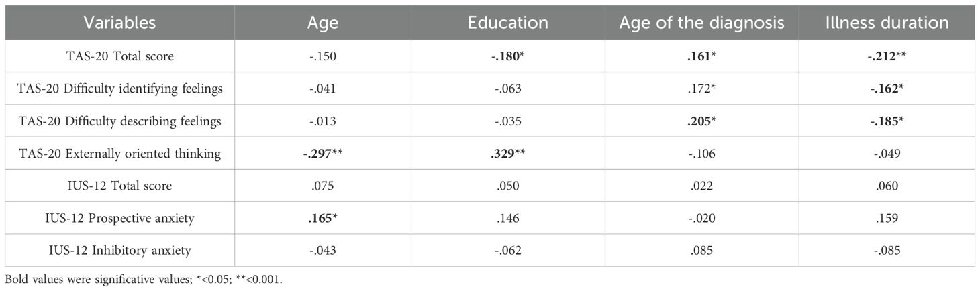Click TAS-20 Difficulty describing feelings label
The width and height of the screenshot is (980, 291).
(119, 121)
